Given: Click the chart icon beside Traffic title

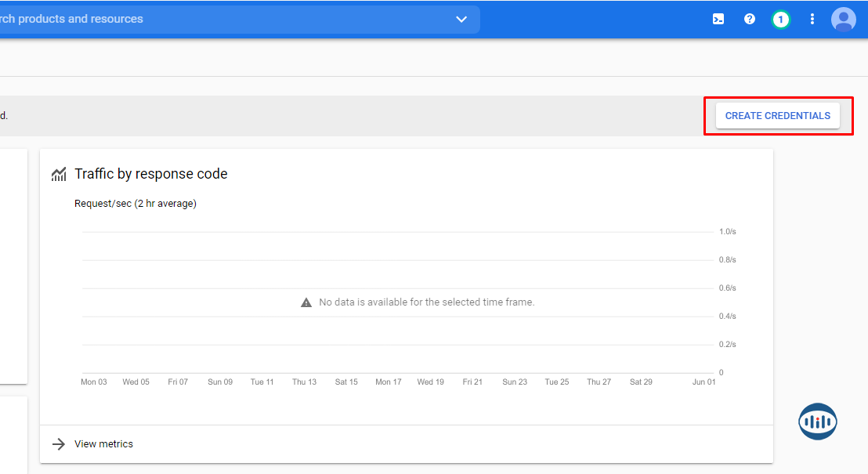Looking at the screenshot, I should tap(59, 174).
